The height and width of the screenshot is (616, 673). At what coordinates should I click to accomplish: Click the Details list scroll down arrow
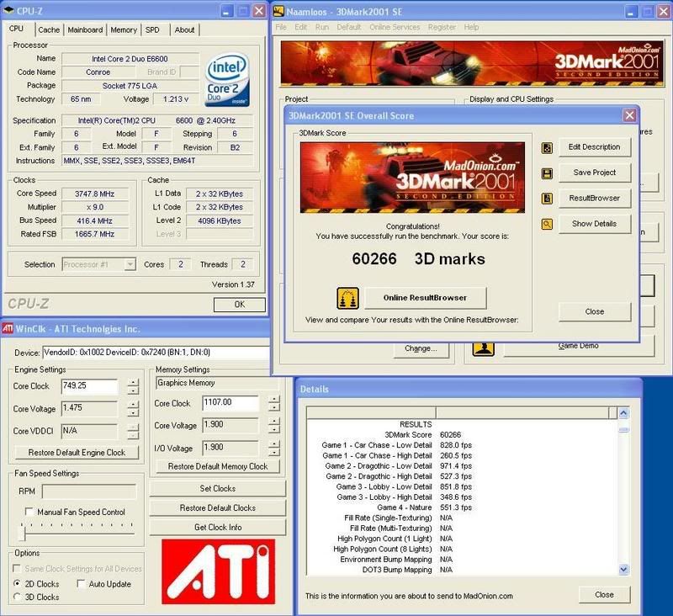(623, 569)
